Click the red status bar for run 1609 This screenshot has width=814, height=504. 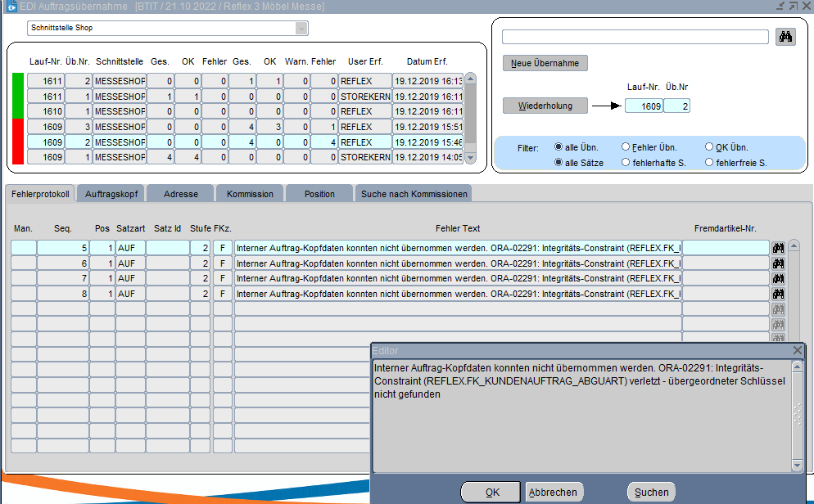[18, 142]
